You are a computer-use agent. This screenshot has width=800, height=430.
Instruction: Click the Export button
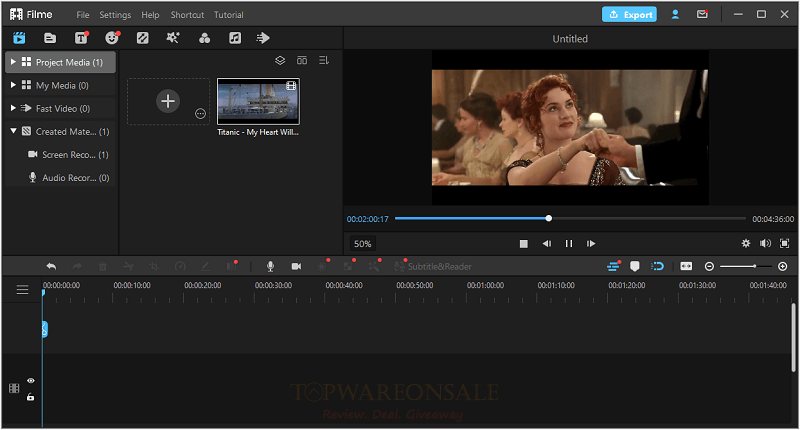pyautogui.click(x=629, y=14)
